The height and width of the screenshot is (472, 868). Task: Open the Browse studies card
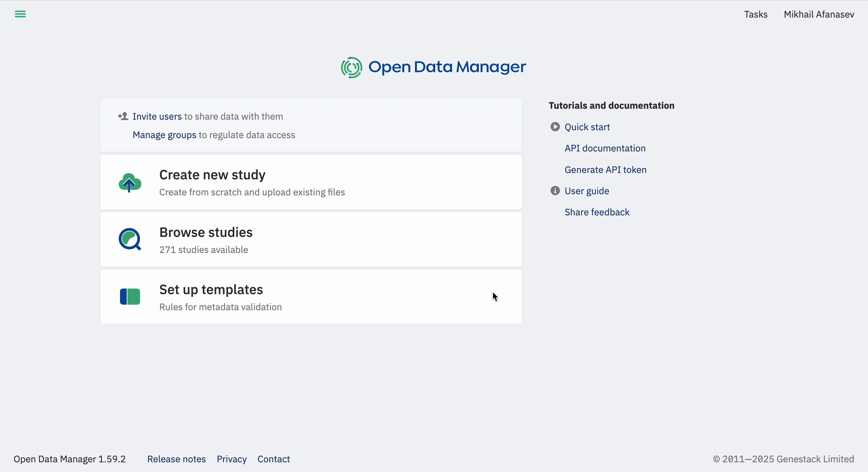tap(311, 239)
